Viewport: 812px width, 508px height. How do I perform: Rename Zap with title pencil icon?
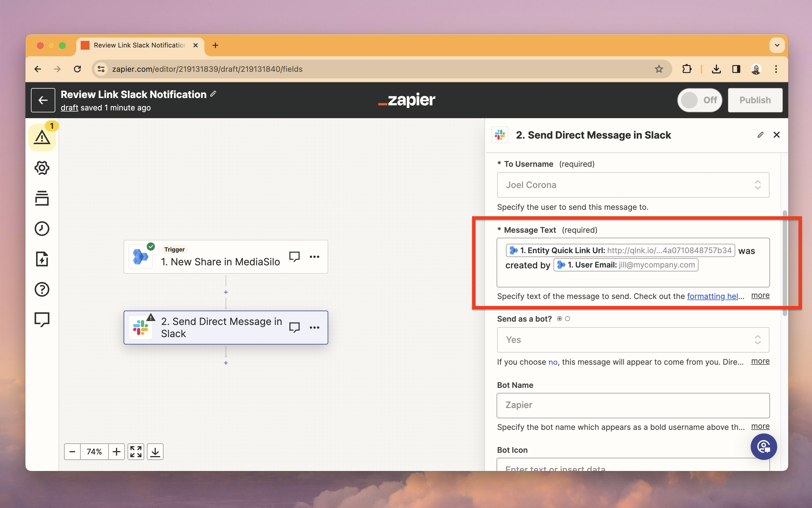[x=213, y=94]
